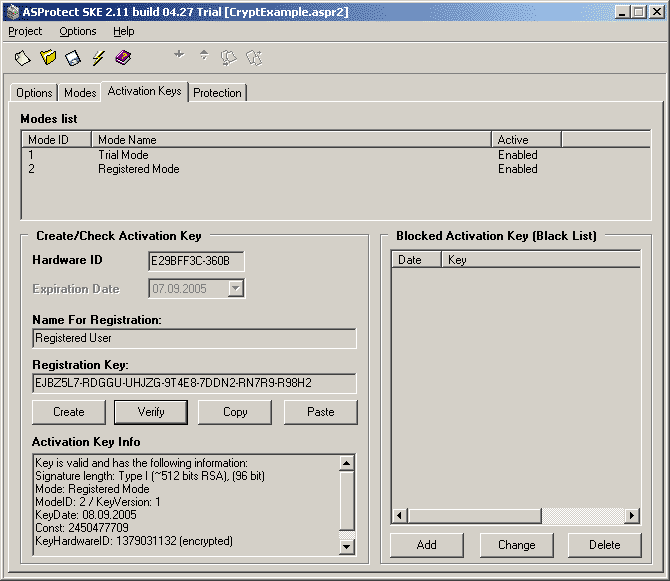Viewport: 670px width, 581px height.
Task: Open the Help menu
Action: (123, 31)
